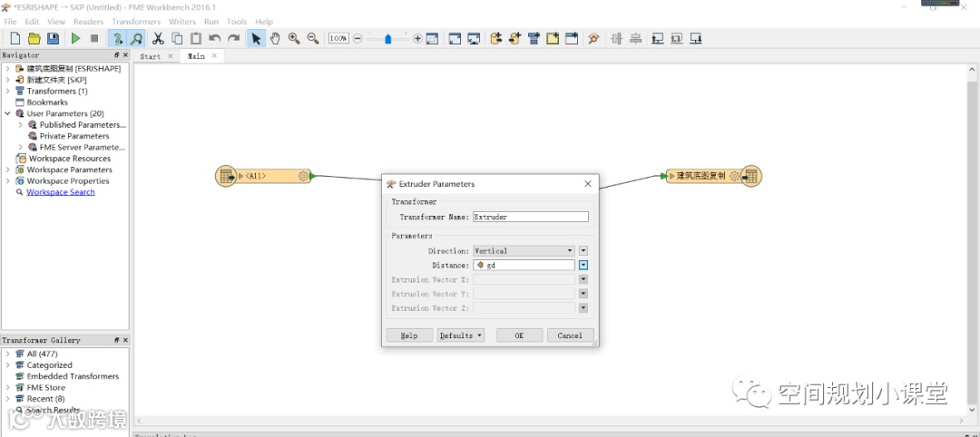The width and height of the screenshot is (980, 437).
Task: Paste from clipboard using the clipboard icon
Action: (x=196, y=39)
